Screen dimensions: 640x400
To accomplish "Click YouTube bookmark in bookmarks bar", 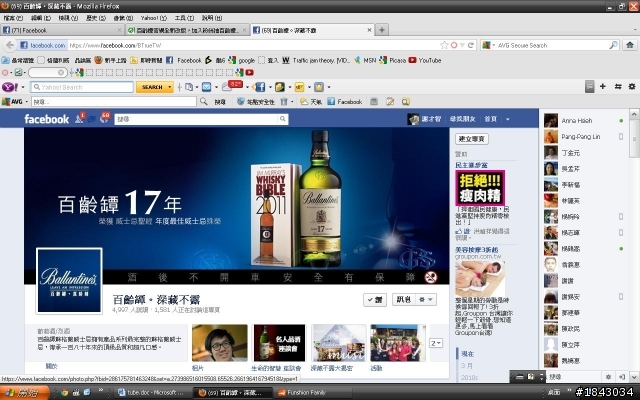I will 425,60.
